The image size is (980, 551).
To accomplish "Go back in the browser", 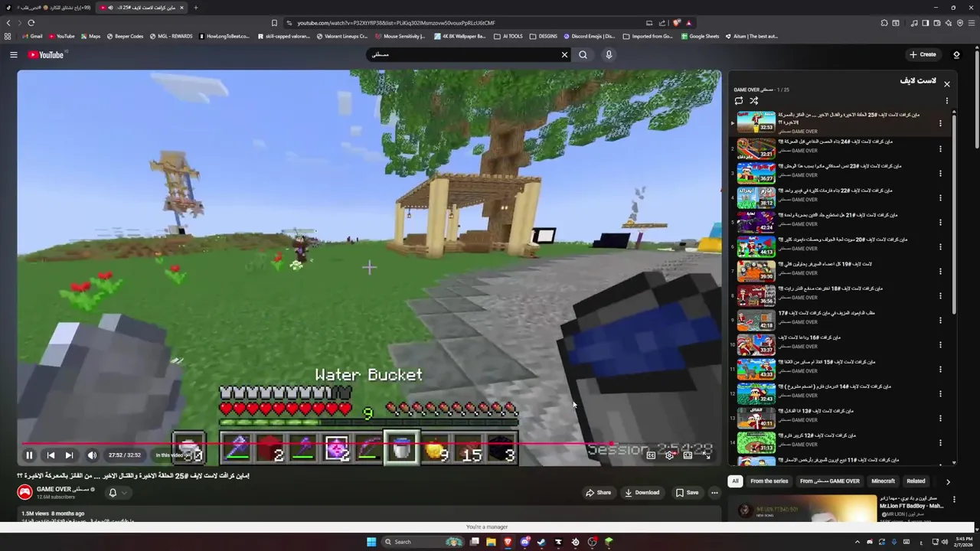I will [x=8, y=23].
